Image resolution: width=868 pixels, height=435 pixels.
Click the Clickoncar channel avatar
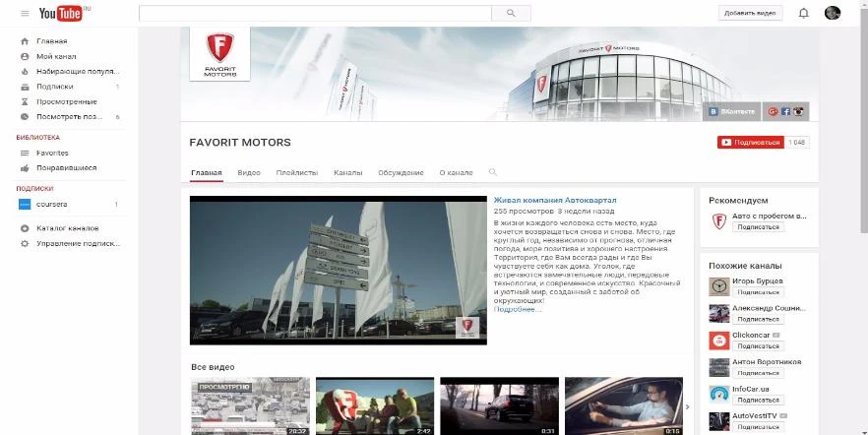pyautogui.click(x=718, y=340)
